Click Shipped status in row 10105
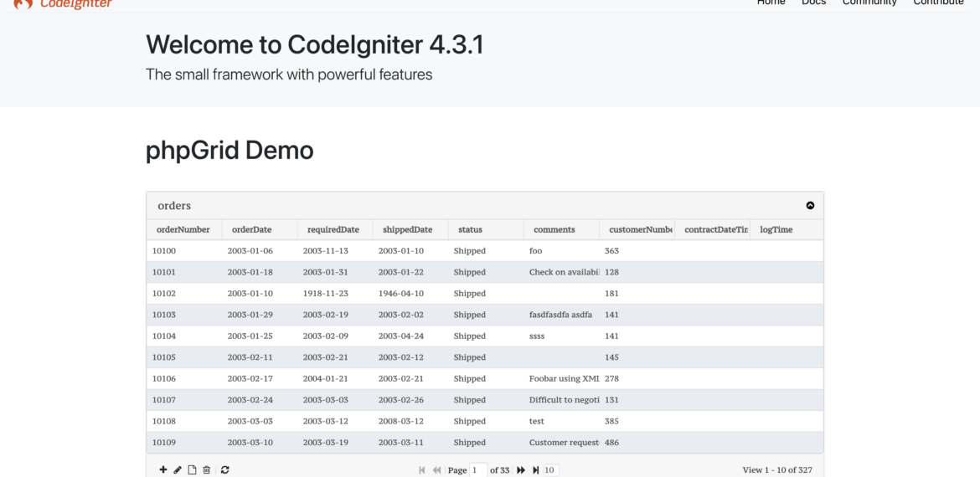Image resolution: width=980 pixels, height=477 pixels. coord(469,357)
